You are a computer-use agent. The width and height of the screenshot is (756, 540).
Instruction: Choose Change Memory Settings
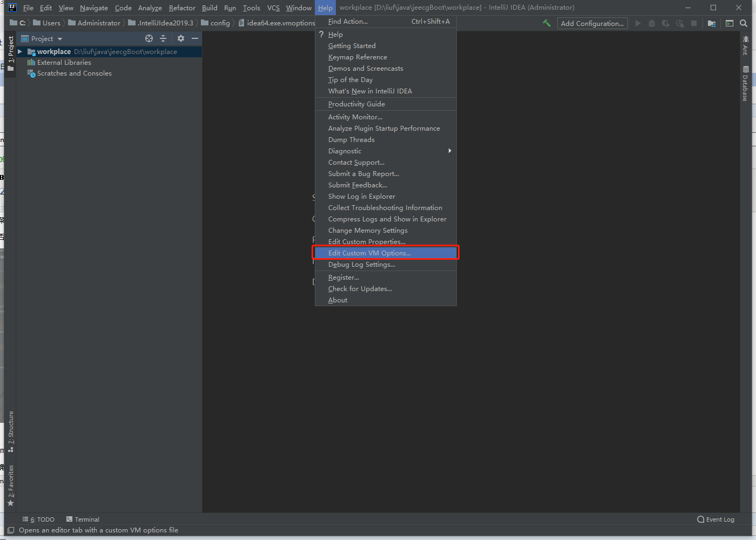pos(386,231)
